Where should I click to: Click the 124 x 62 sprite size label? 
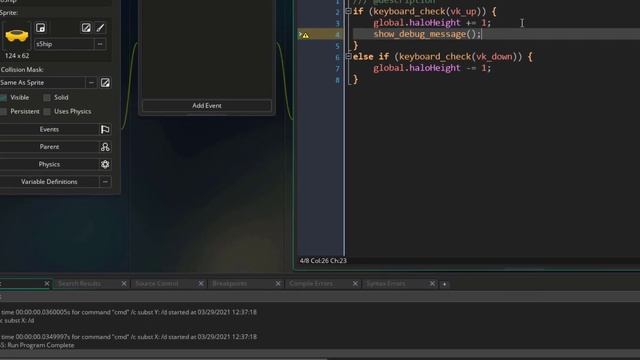tap(17, 56)
